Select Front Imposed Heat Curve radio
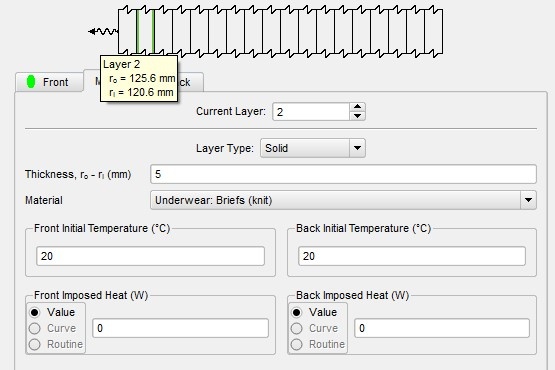This screenshot has width=555, height=370. [35, 328]
